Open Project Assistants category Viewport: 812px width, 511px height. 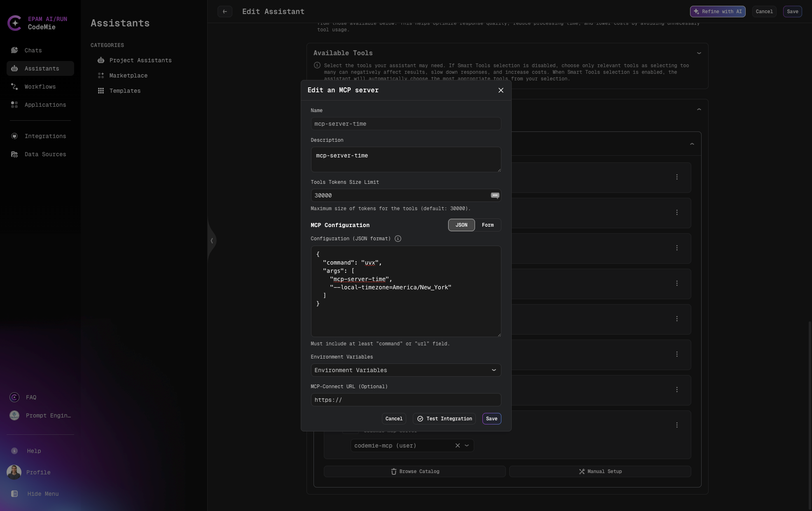(140, 60)
